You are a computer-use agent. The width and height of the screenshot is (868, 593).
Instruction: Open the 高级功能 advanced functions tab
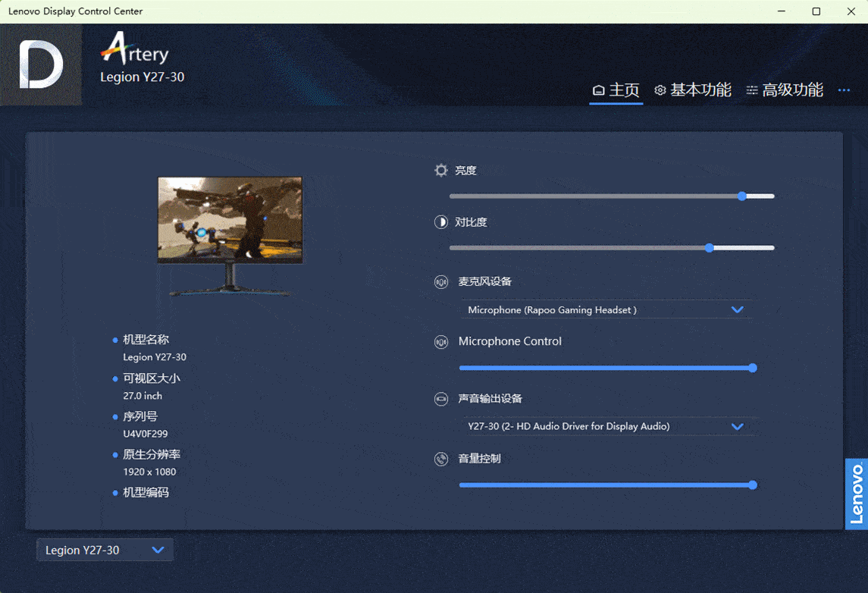(785, 89)
